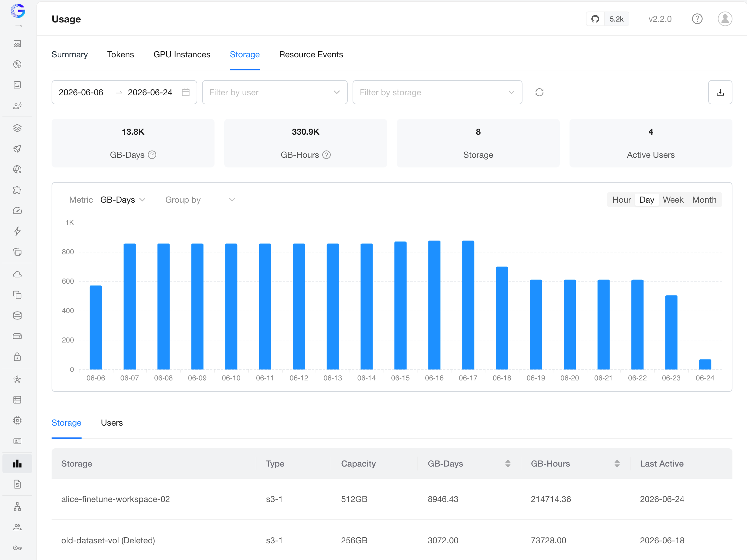Open the GitHub repository star badge
Viewport: 747px width, 560px height.
607,19
